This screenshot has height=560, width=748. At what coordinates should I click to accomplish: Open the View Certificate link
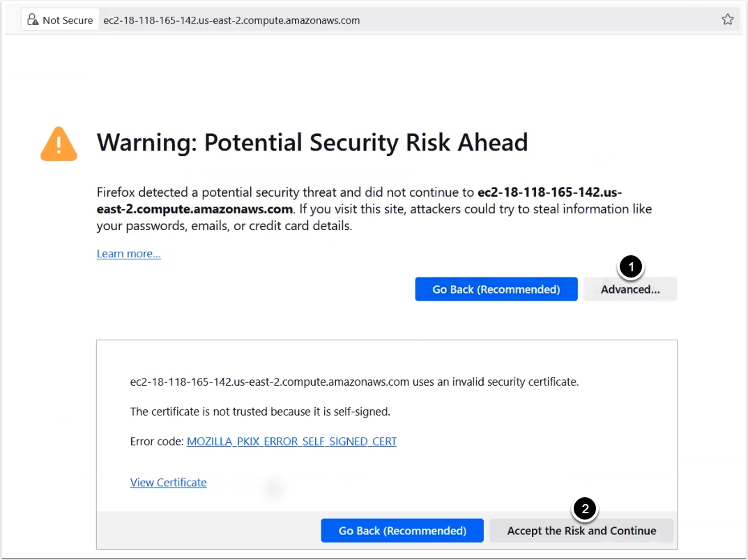pyautogui.click(x=168, y=483)
